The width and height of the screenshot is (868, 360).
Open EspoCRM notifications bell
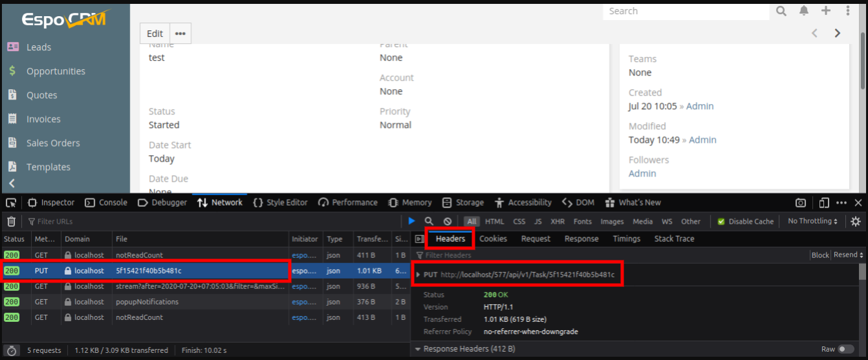point(803,11)
